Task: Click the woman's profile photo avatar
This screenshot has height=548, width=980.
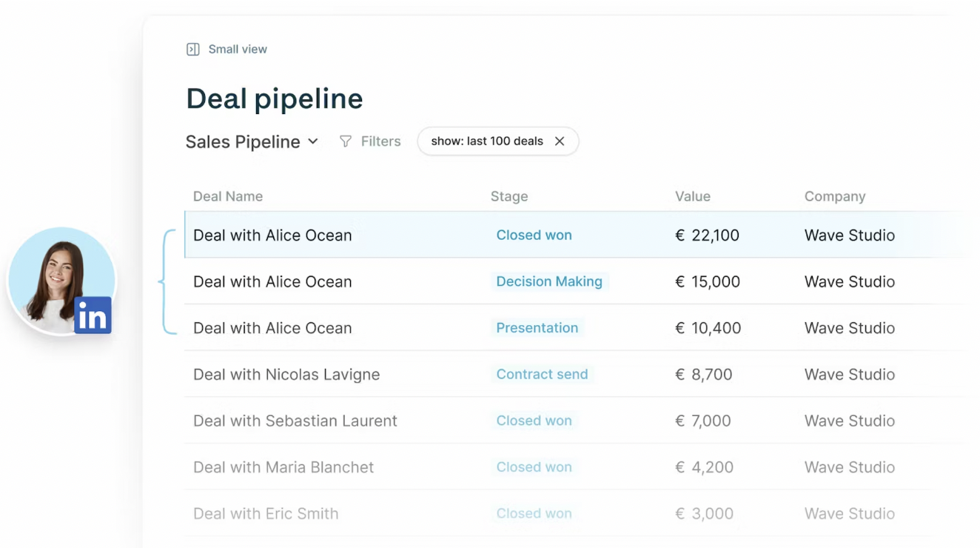Action: pos(61,280)
